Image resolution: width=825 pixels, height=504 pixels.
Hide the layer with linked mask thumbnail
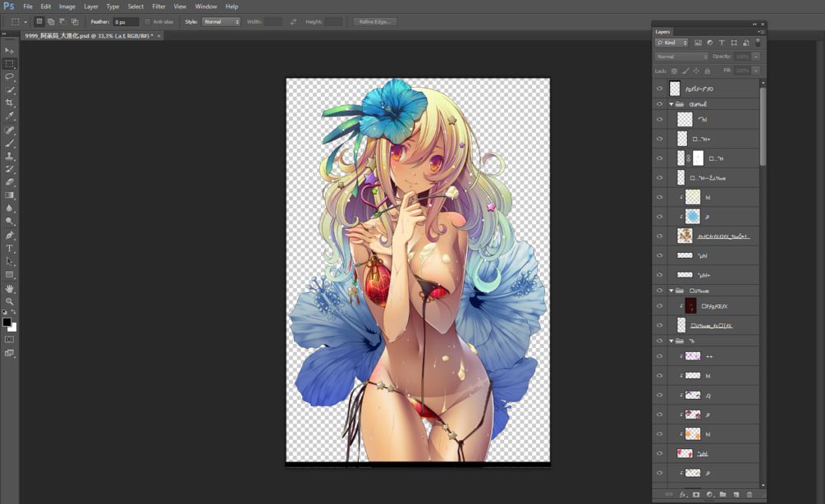pos(659,158)
